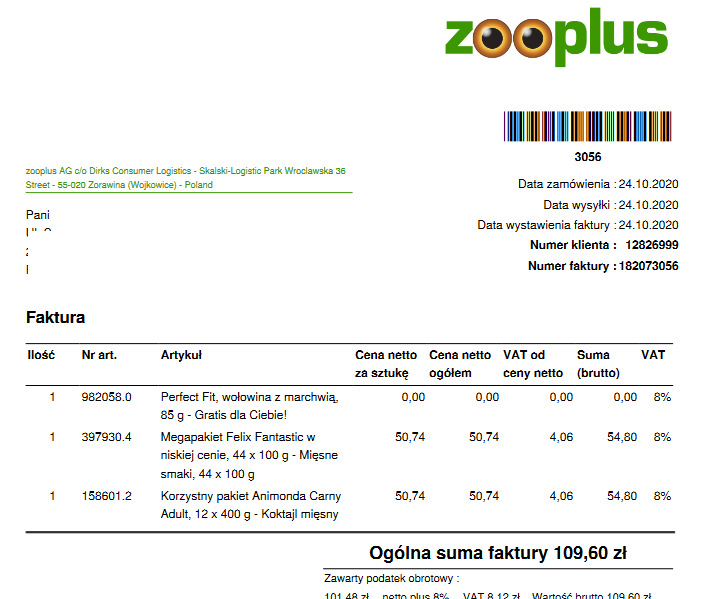The image size is (718, 599).
Task: Click VAT amount 4,06 in Animonda row
Action: click(x=561, y=496)
